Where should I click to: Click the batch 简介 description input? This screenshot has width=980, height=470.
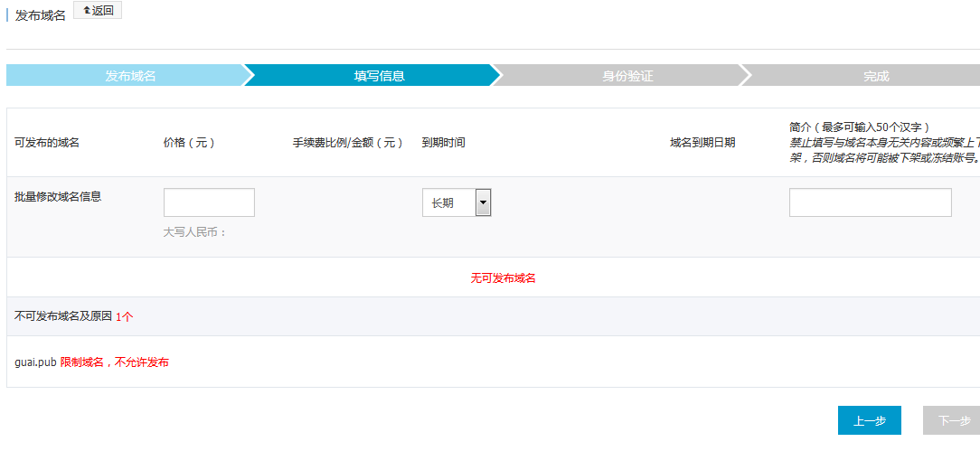coord(870,202)
